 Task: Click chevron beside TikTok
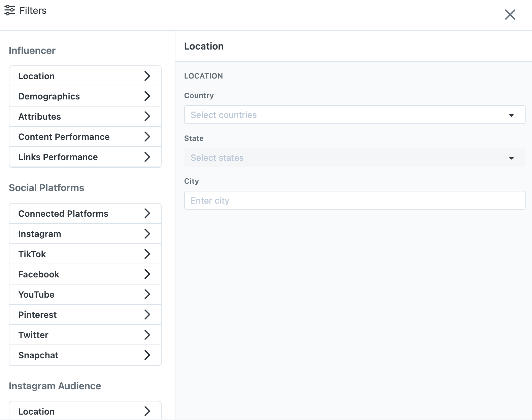147,254
